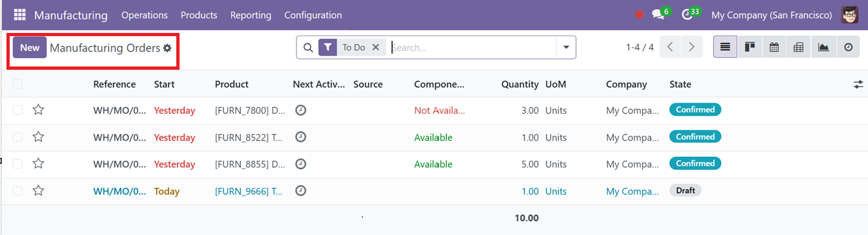Focus the Search input field

(x=473, y=47)
